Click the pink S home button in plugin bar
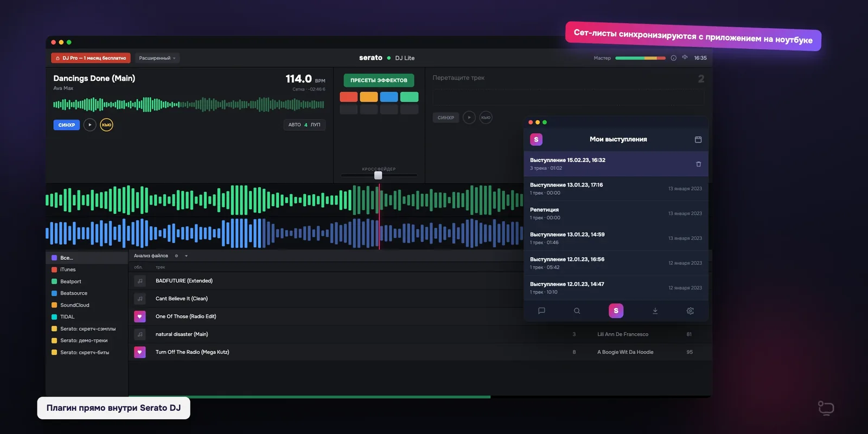Image resolution: width=868 pixels, height=434 pixels. tap(616, 311)
